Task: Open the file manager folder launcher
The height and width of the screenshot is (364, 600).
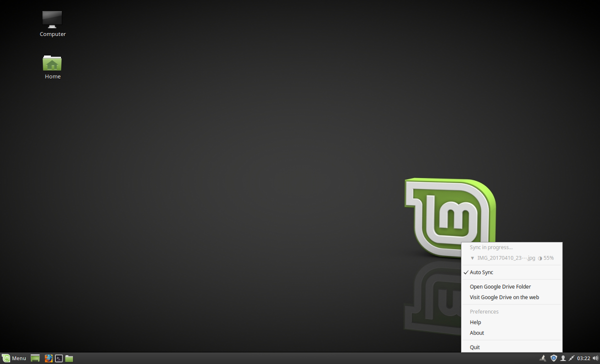Action: pos(69,358)
